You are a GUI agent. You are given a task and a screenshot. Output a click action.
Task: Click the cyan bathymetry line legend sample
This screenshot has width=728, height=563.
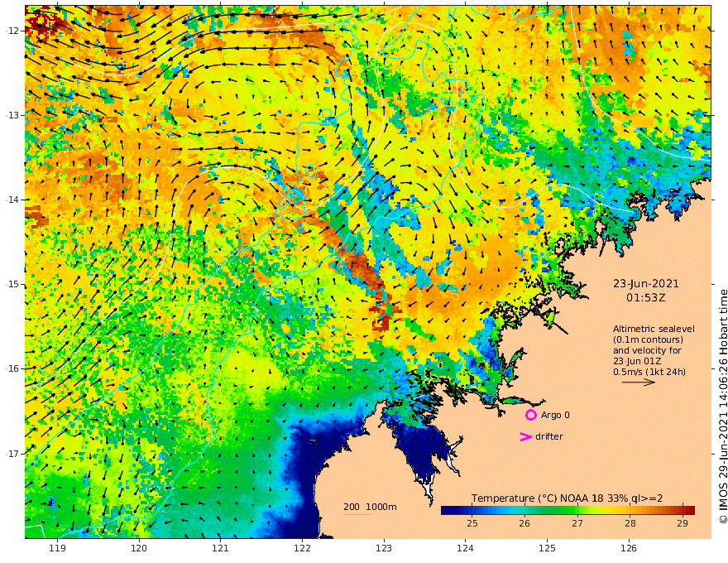point(357,514)
